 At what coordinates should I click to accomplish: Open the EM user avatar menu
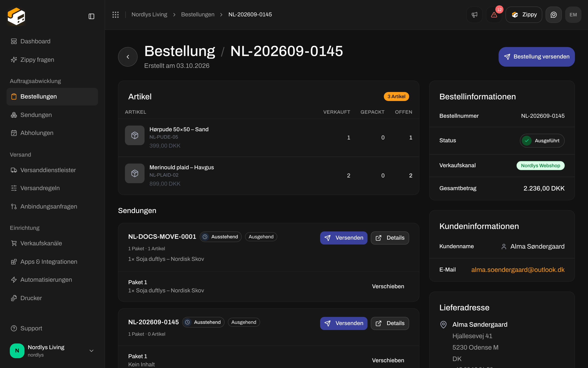(x=573, y=15)
